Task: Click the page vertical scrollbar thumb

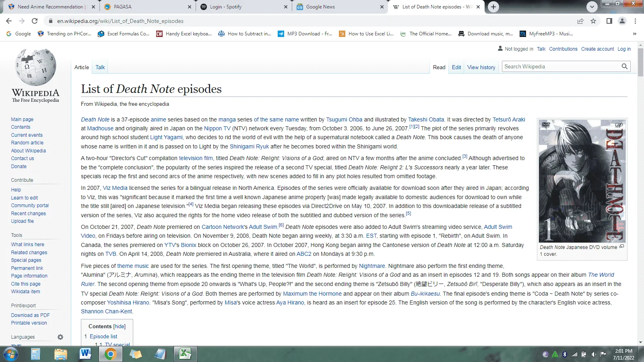Action: (640, 62)
